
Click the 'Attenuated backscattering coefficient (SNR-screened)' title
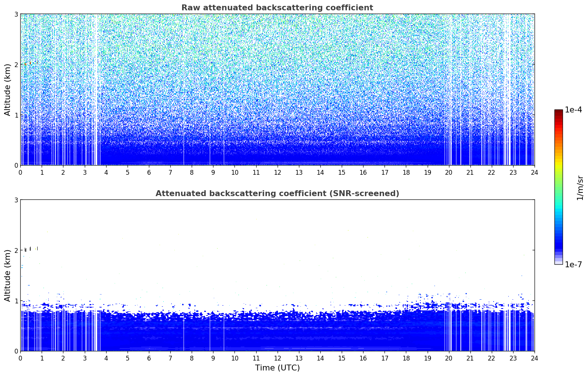point(277,194)
